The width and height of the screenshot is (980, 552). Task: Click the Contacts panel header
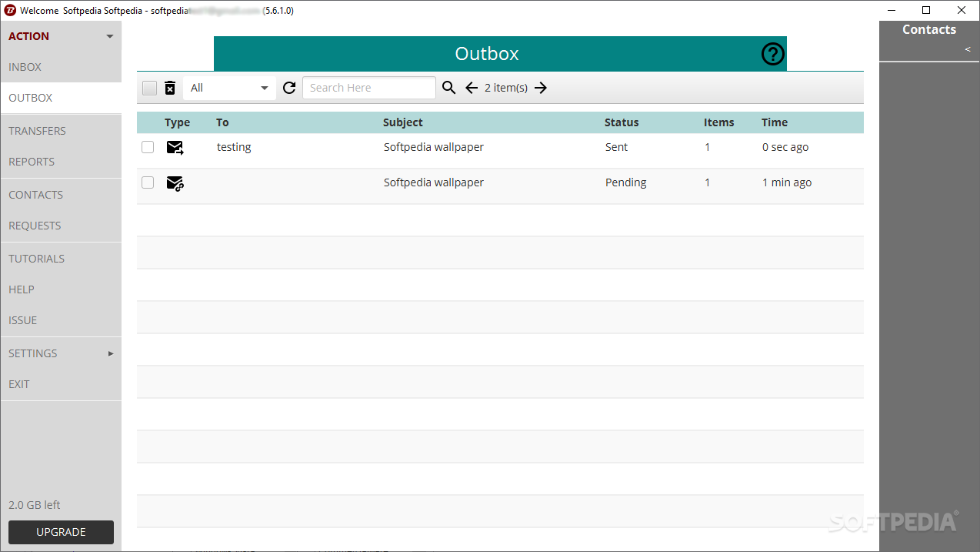[x=929, y=29]
